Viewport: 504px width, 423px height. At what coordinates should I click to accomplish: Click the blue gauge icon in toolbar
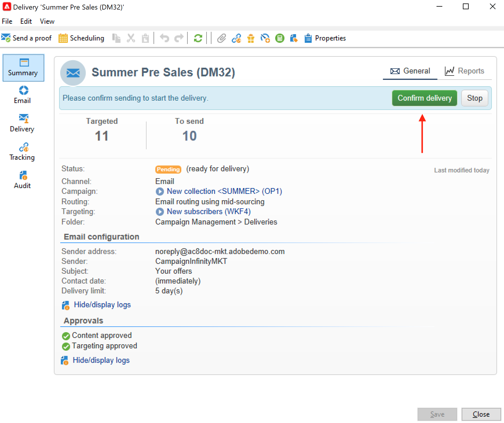[x=265, y=38]
